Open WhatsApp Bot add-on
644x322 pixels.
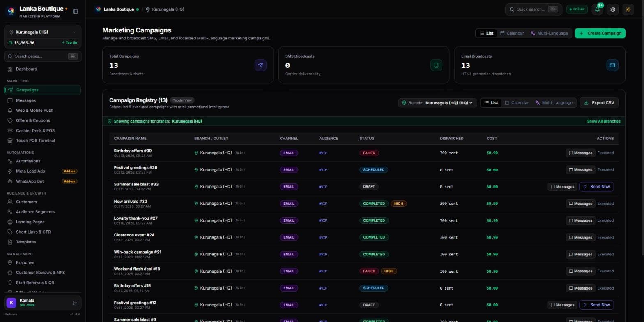click(x=42, y=181)
